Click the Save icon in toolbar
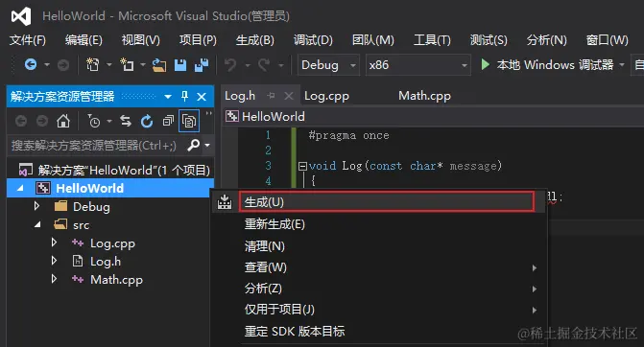 180,65
